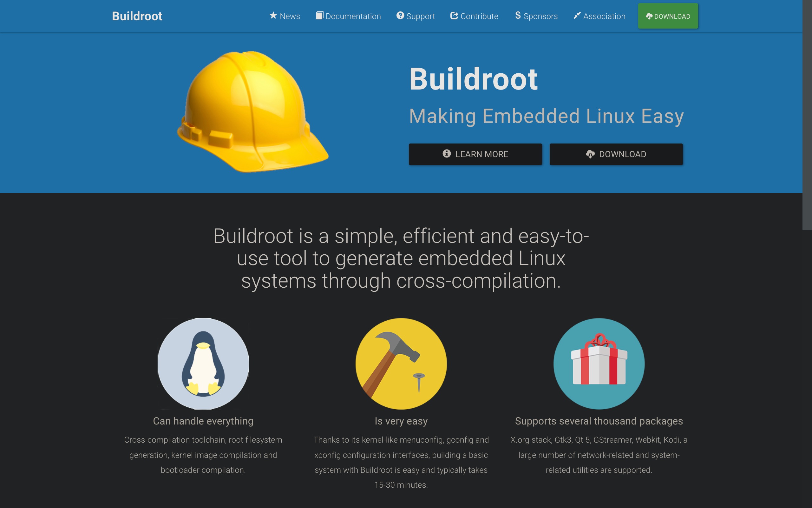Click the Tux penguin circle icon
Image resolution: width=812 pixels, height=508 pixels.
(x=203, y=364)
